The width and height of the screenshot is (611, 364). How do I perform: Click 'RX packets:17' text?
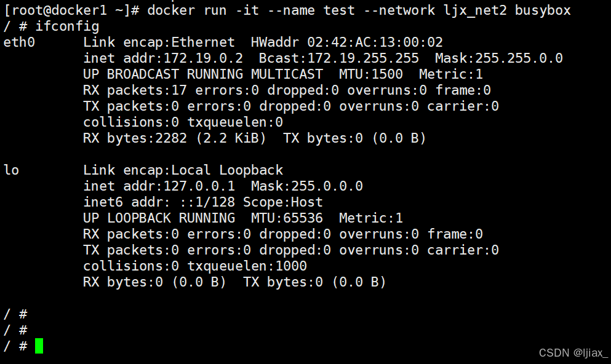point(135,90)
